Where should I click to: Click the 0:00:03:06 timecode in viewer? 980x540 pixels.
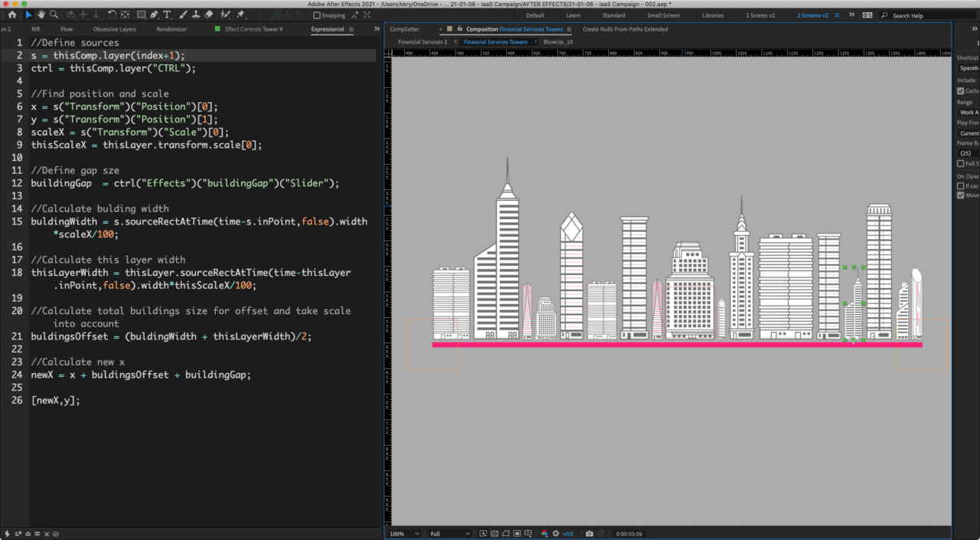click(x=629, y=534)
